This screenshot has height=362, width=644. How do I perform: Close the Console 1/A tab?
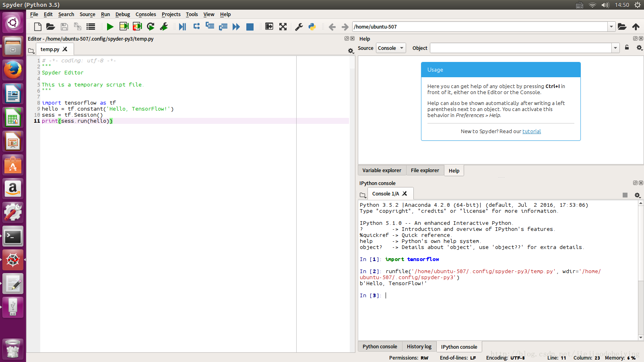(x=405, y=193)
